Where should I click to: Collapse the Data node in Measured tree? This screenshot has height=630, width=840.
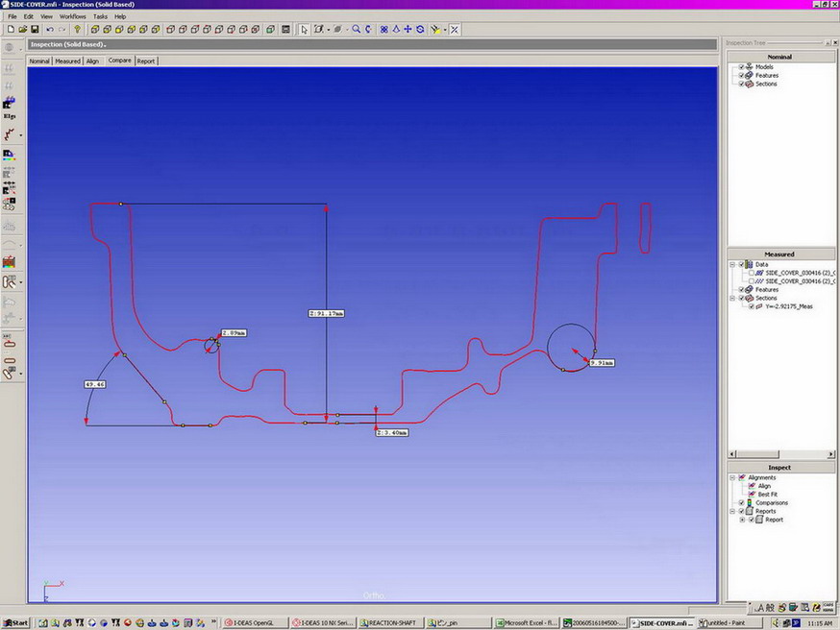coord(732,264)
